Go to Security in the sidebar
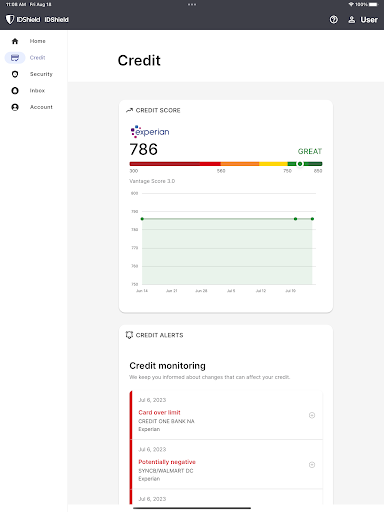The width and height of the screenshot is (384, 512). tap(41, 74)
